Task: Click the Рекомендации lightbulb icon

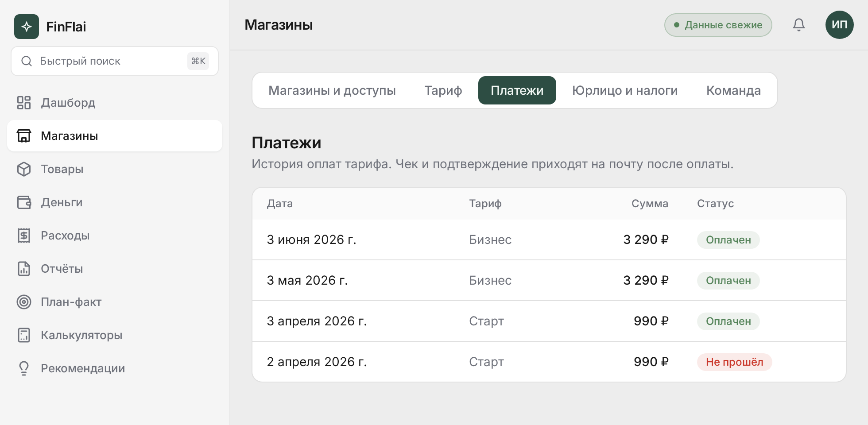Action: pos(24,368)
